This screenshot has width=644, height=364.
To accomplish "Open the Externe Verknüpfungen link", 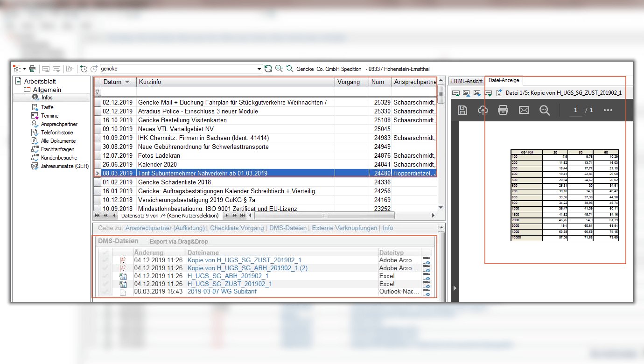I will coord(344,228).
